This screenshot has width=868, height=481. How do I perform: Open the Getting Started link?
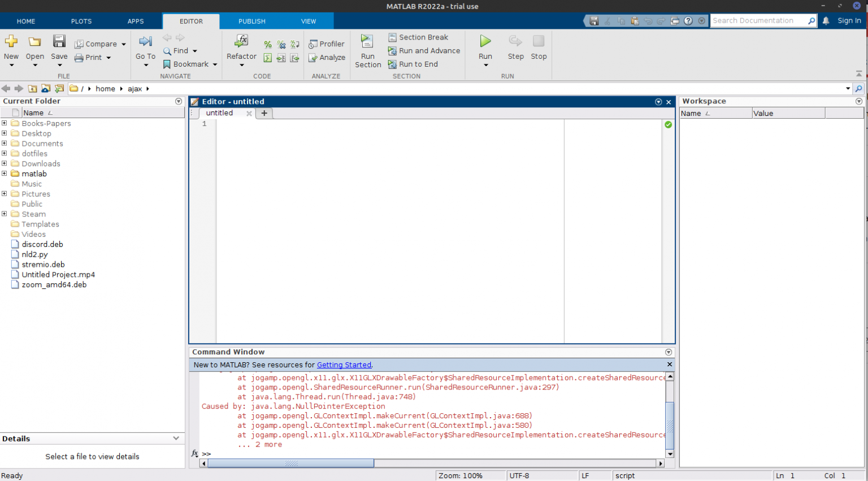[x=344, y=365]
